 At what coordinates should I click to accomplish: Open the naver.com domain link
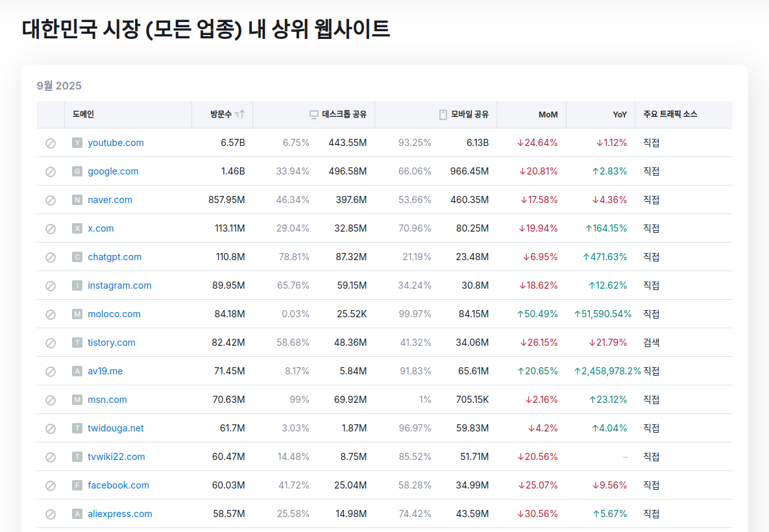pyautogui.click(x=110, y=200)
